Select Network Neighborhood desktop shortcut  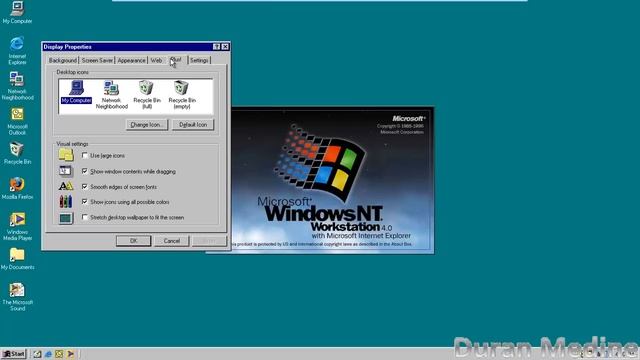[17, 86]
